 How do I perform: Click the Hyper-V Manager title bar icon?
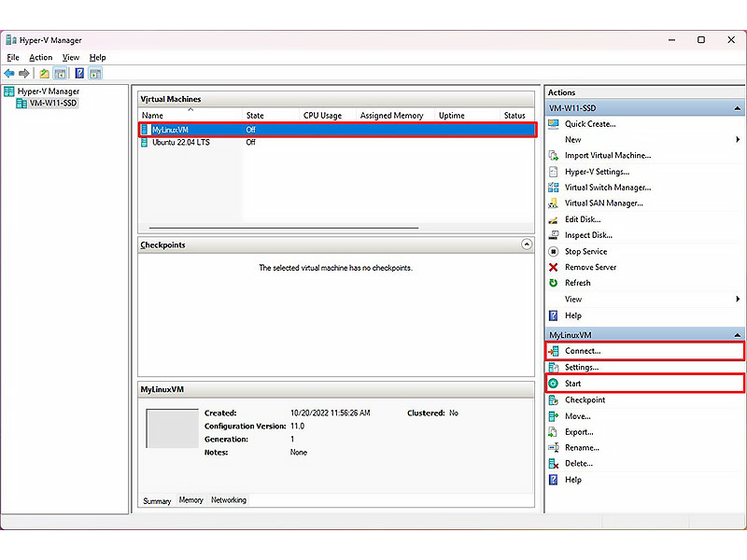11,40
